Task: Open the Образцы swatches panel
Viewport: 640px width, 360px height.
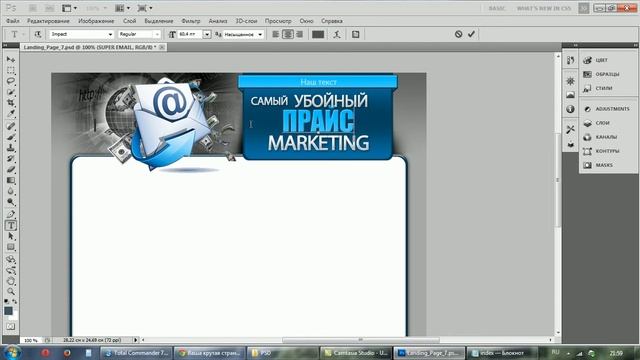Action: [608, 74]
